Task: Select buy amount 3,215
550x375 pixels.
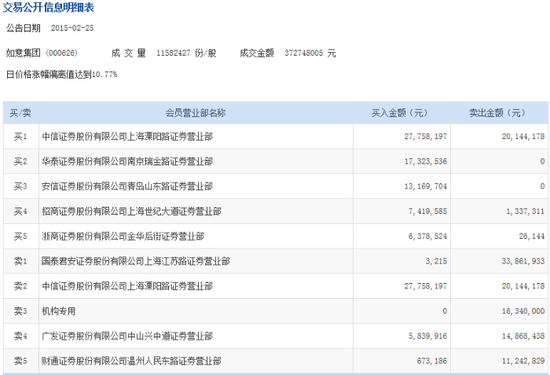Action: 436,261
